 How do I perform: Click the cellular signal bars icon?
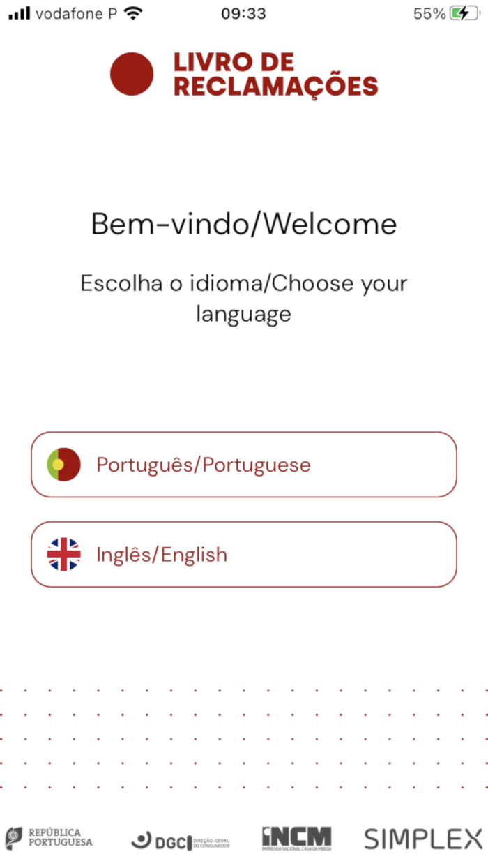[x=19, y=12]
